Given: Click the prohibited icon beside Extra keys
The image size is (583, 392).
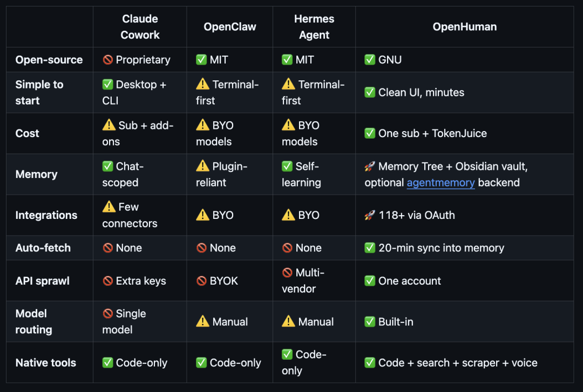Looking at the screenshot, I should click(x=108, y=280).
